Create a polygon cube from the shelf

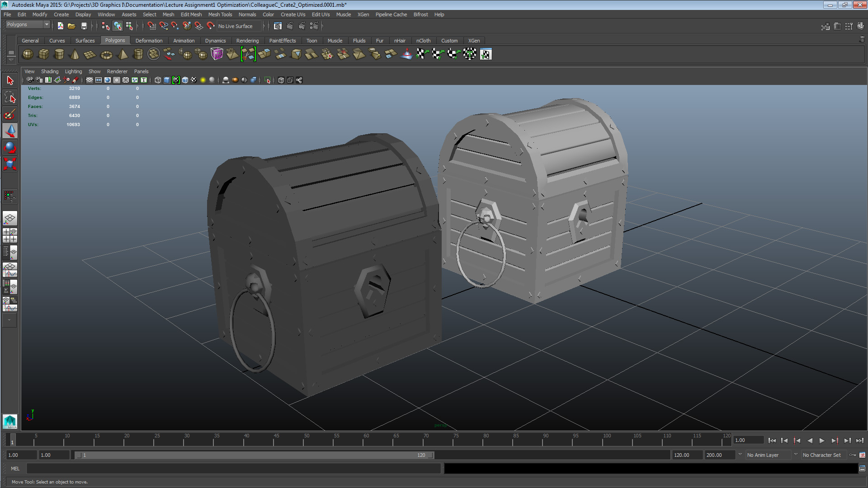point(43,54)
